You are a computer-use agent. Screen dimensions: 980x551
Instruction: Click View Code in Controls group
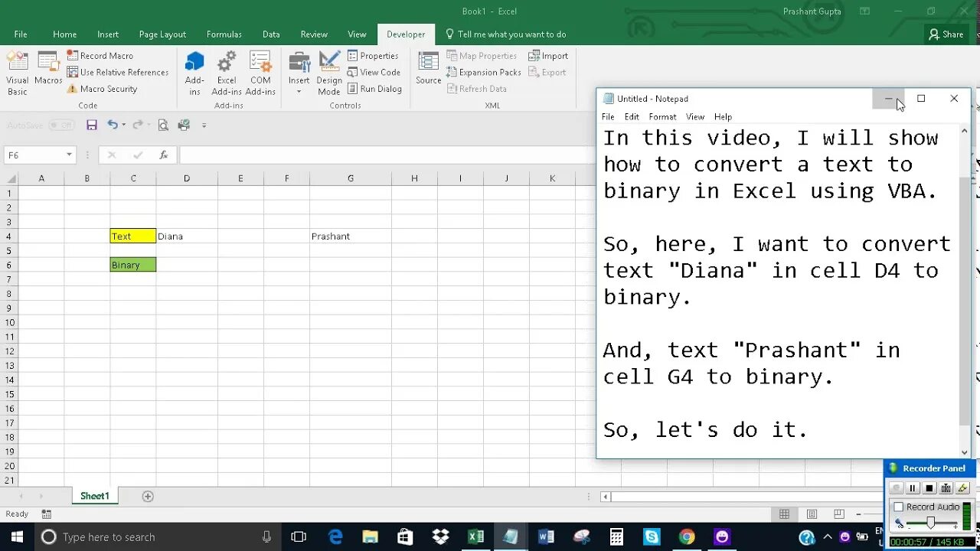point(374,72)
